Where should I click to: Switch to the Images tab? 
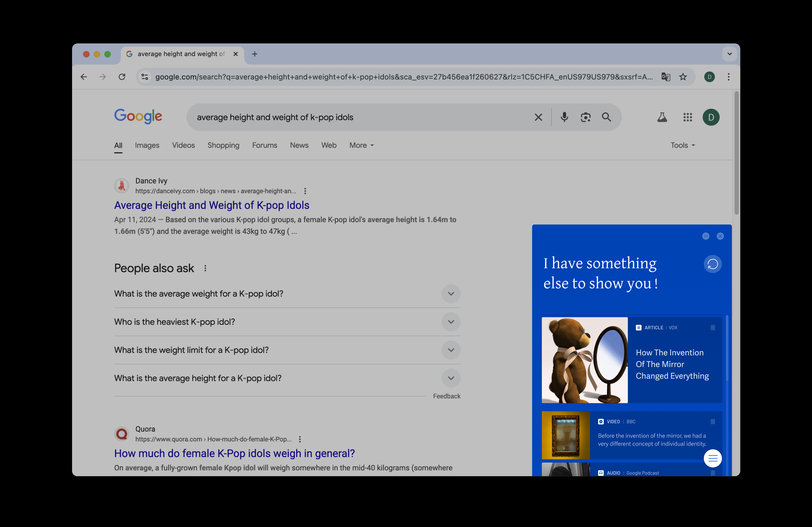147,145
